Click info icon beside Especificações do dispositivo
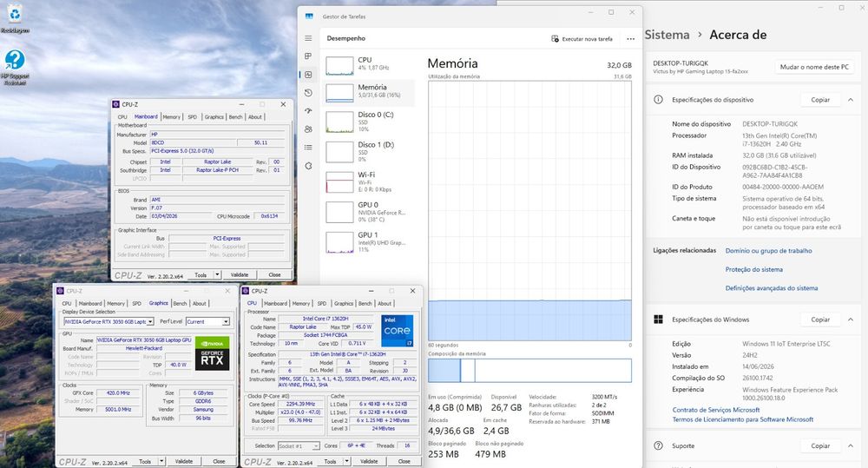 pos(658,100)
